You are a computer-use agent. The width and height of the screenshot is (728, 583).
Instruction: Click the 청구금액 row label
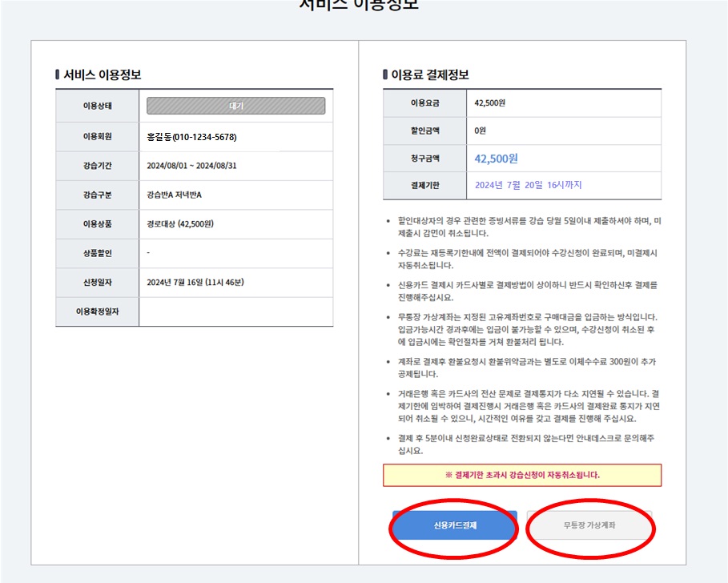(424, 159)
